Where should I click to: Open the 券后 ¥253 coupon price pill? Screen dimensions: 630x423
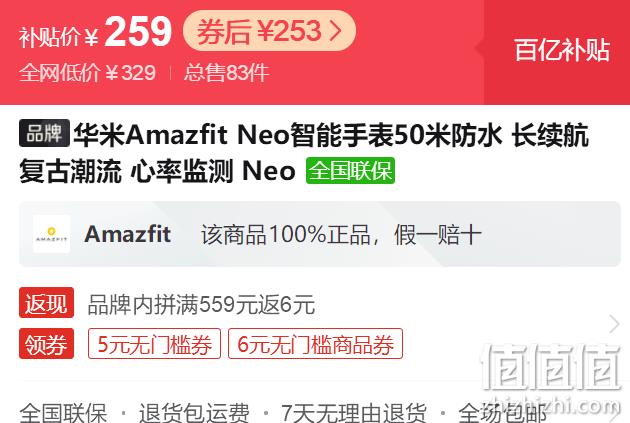[x=269, y=31]
